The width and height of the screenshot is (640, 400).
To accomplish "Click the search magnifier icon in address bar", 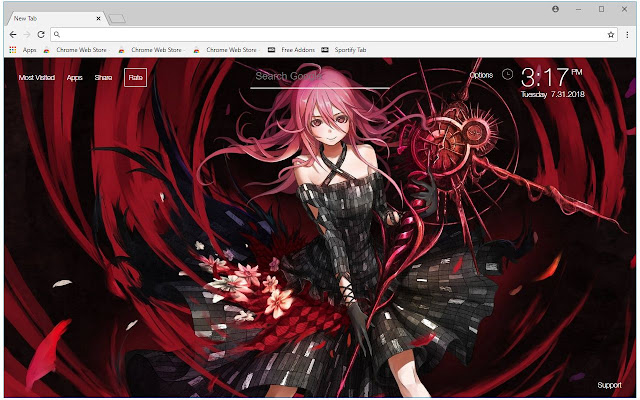I will pos(57,35).
